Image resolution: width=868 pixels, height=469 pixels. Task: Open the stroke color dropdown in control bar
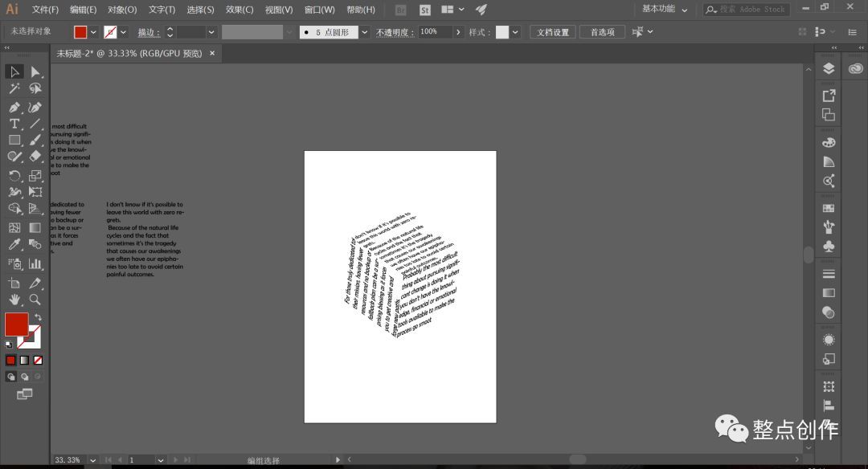[123, 32]
